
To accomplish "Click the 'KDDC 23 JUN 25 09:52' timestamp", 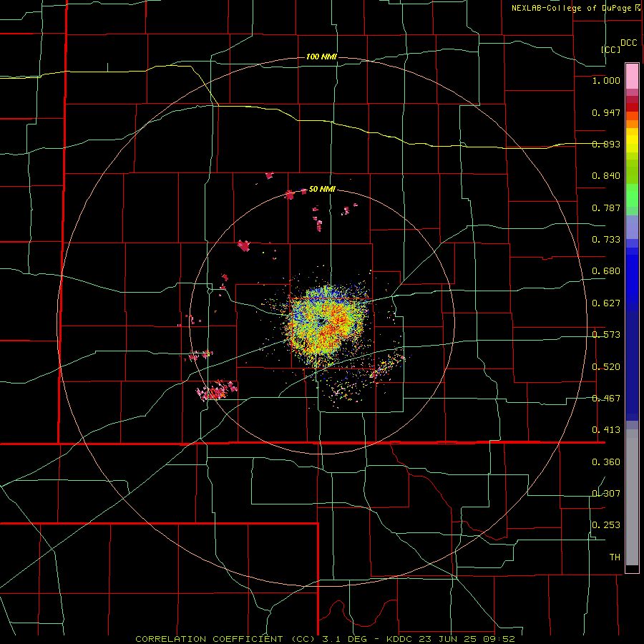I will (451, 639).
